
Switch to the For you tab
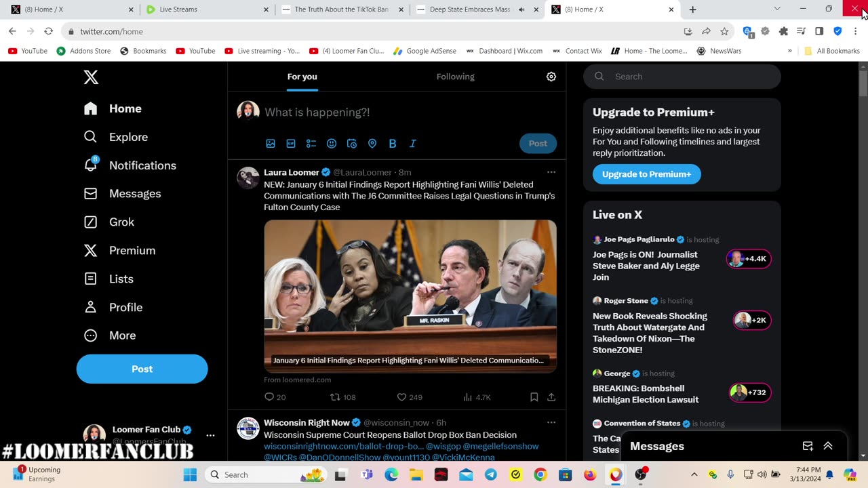click(x=302, y=77)
